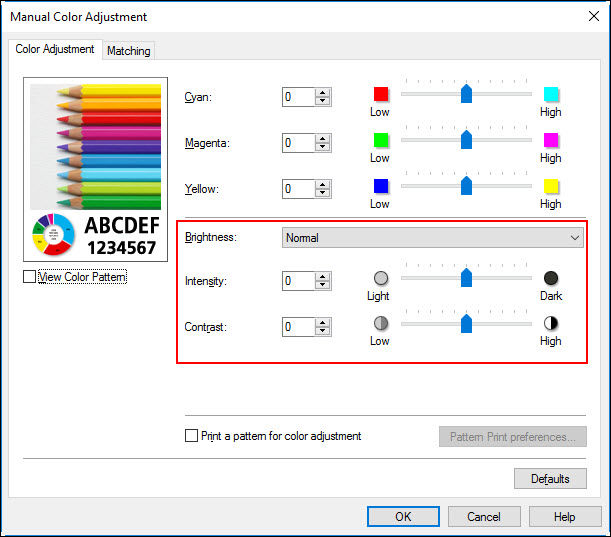Click the colored pencils preview image

[95, 147]
